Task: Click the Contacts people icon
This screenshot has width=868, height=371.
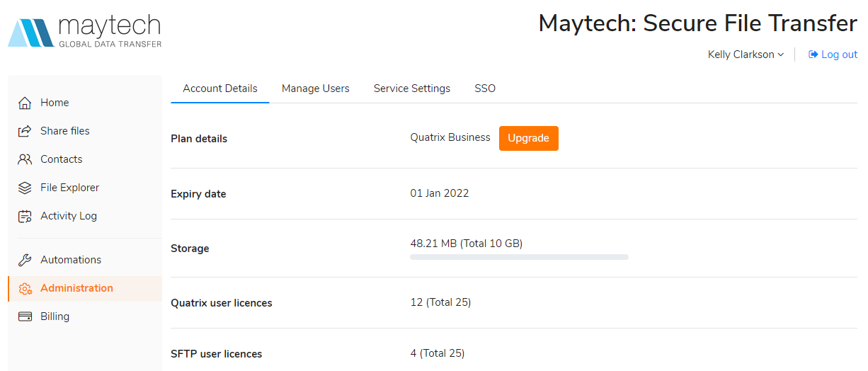Action: click(x=25, y=159)
